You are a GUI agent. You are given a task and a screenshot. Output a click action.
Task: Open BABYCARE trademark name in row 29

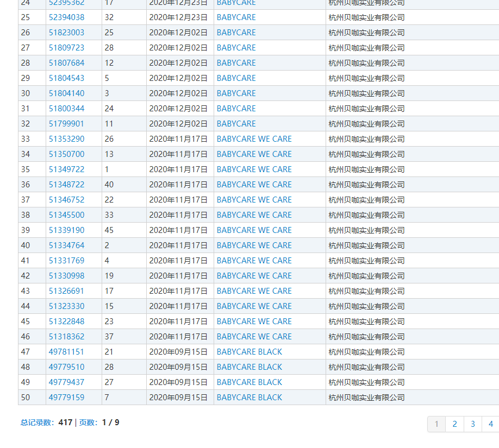point(236,78)
